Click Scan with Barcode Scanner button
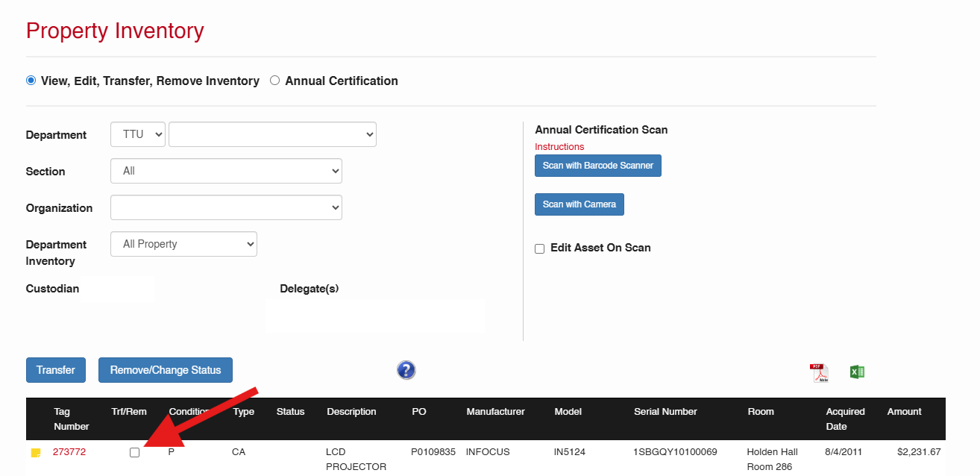Screen dimensions: 980x476 click(x=597, y=166)
